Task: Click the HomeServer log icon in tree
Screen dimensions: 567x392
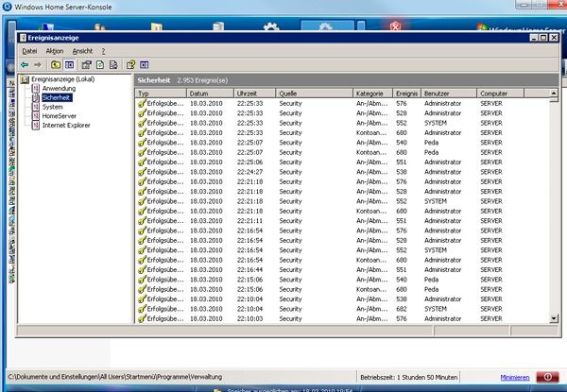Action: point(36,116)
